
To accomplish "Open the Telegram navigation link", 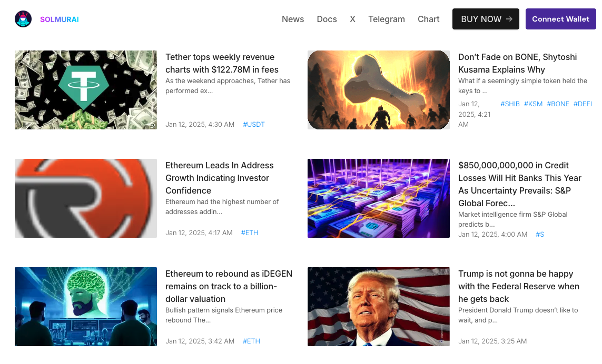I will 386,19.
